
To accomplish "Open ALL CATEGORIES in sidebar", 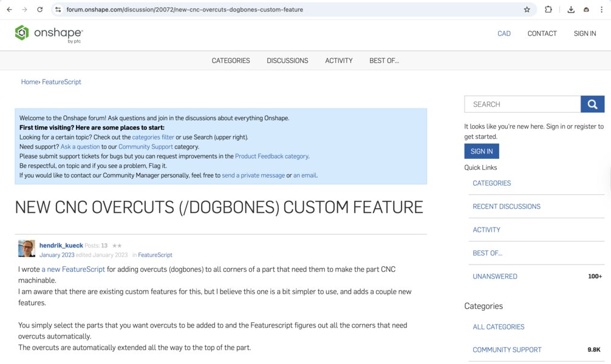I will [499, 326].
